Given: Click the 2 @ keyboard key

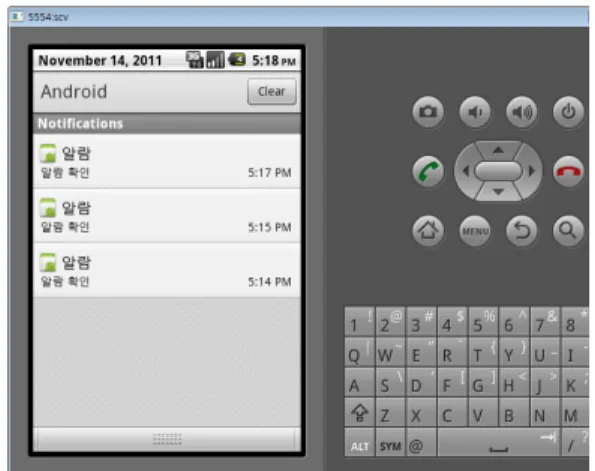Looking at the screenshot, I should click(x=390, y=322).
